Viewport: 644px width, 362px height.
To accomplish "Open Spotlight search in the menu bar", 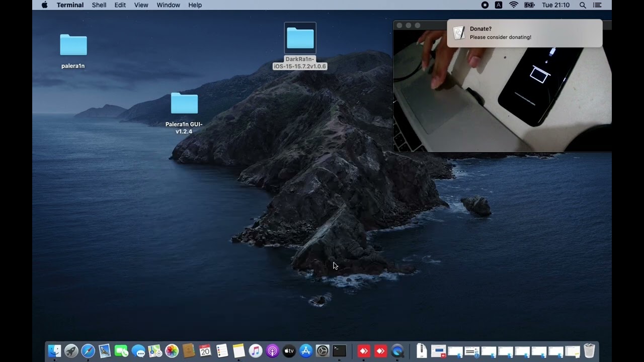I will (583, 5).
